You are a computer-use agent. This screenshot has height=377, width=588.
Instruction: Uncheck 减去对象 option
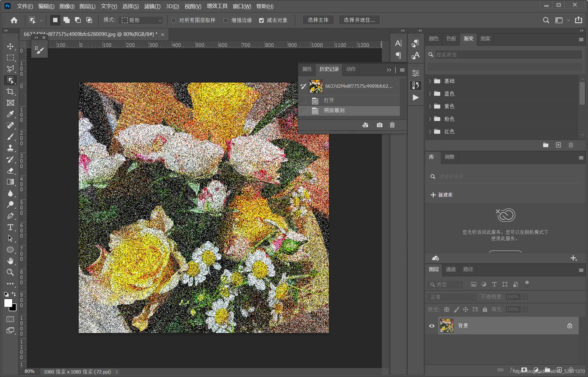coord(261,20)
